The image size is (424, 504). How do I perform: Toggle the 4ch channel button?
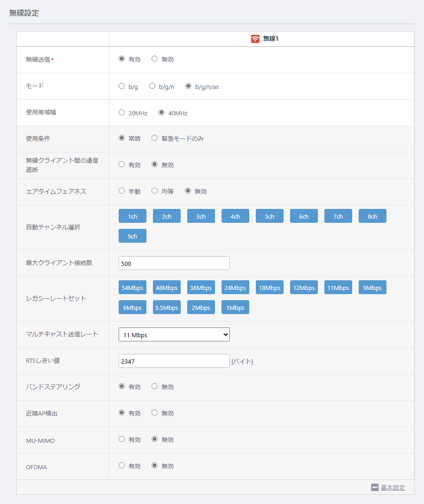(x=235, y=216)
